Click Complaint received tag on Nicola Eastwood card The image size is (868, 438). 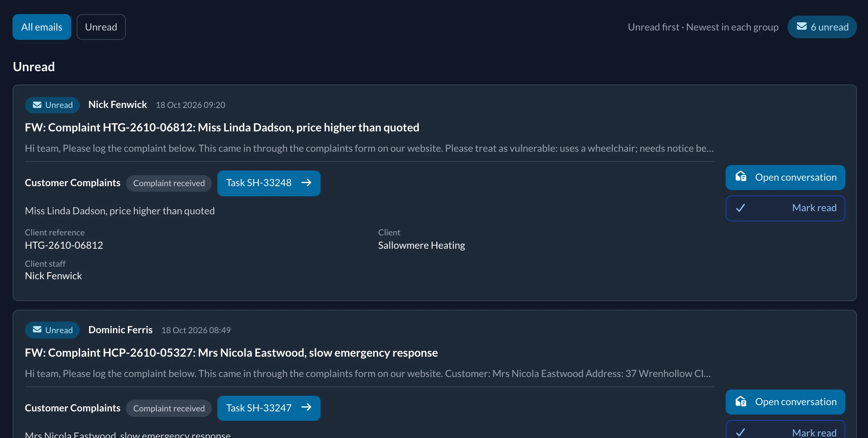[169, 408]
